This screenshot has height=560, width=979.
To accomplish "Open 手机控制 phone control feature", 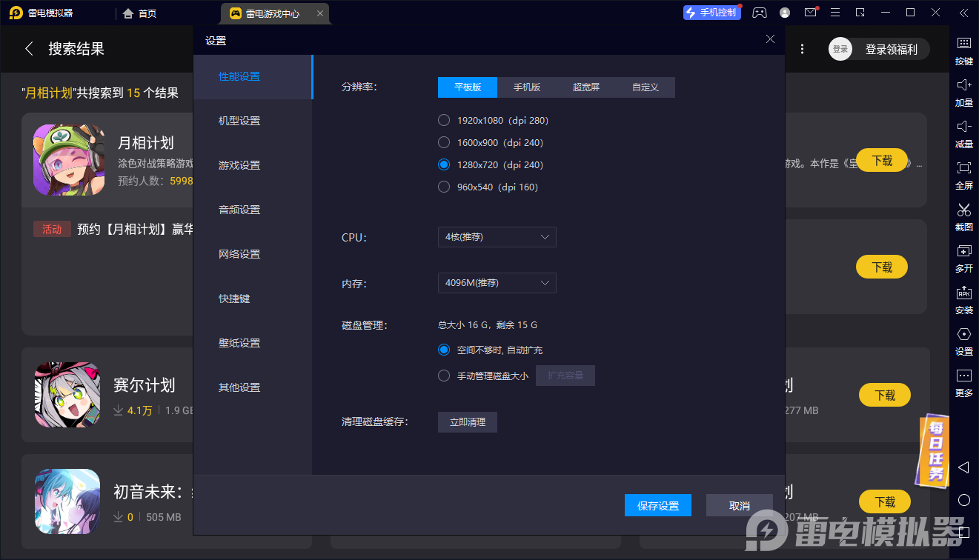I will 711,13.
